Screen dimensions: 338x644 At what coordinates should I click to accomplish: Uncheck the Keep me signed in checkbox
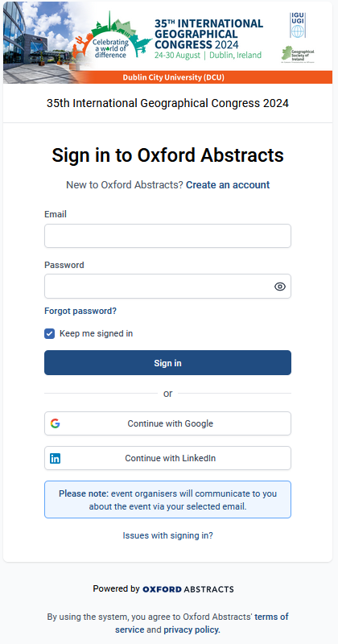point(49,333)
